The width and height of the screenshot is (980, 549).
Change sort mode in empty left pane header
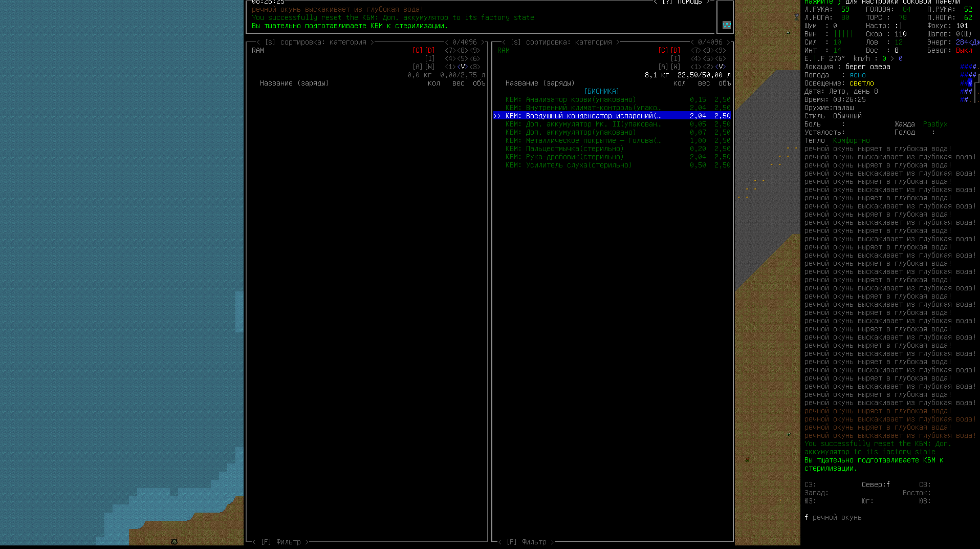click(315, 42)
